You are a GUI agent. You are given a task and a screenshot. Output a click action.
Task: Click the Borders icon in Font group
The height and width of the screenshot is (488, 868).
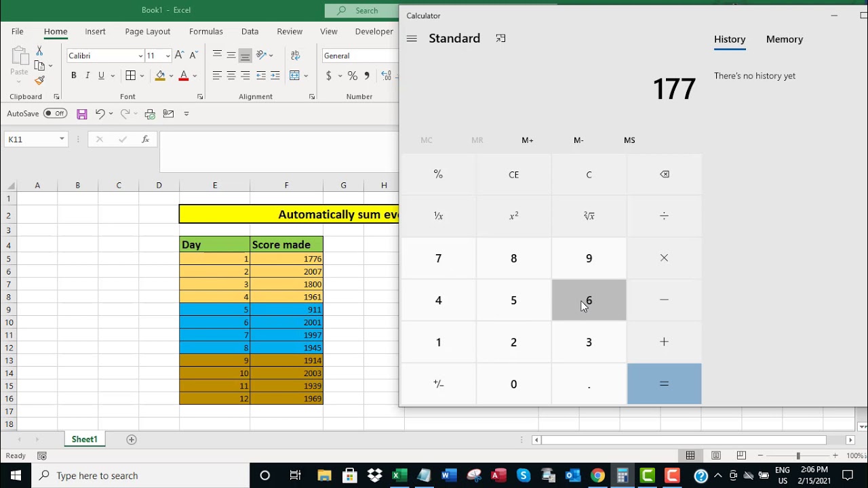[131, 75]
